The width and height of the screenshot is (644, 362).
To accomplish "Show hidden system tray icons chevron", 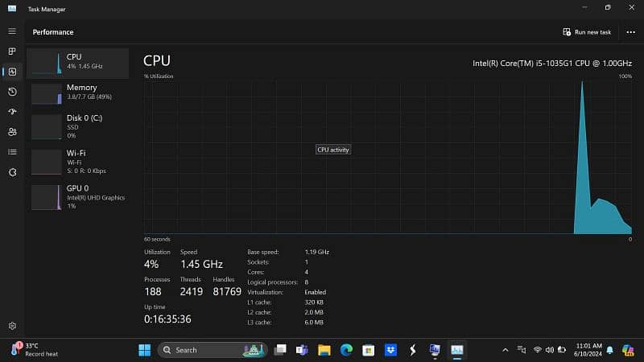I will [506, 350].
